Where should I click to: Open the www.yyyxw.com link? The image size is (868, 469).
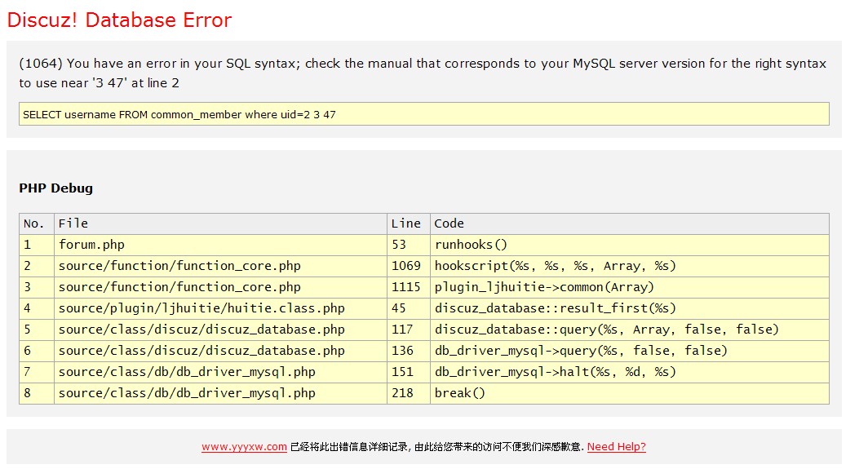pyautogui.click(x=244, y=447)
